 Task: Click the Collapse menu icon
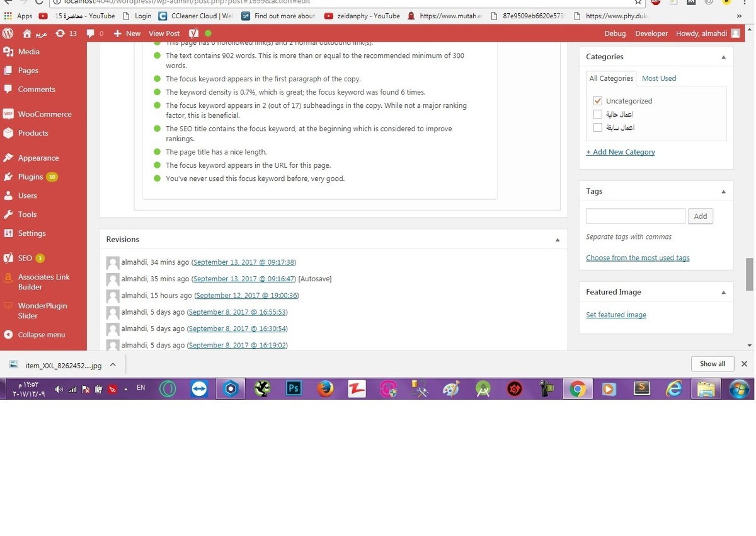click(x=8, y=335)
